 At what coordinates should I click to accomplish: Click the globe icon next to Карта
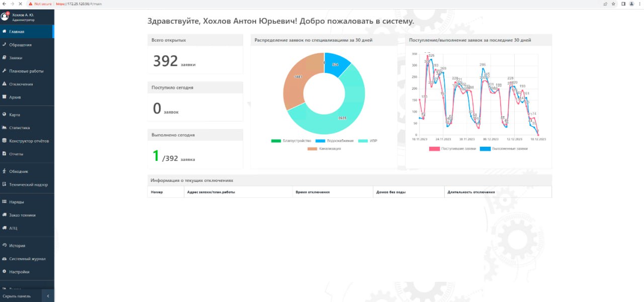[x=4, y=115]
